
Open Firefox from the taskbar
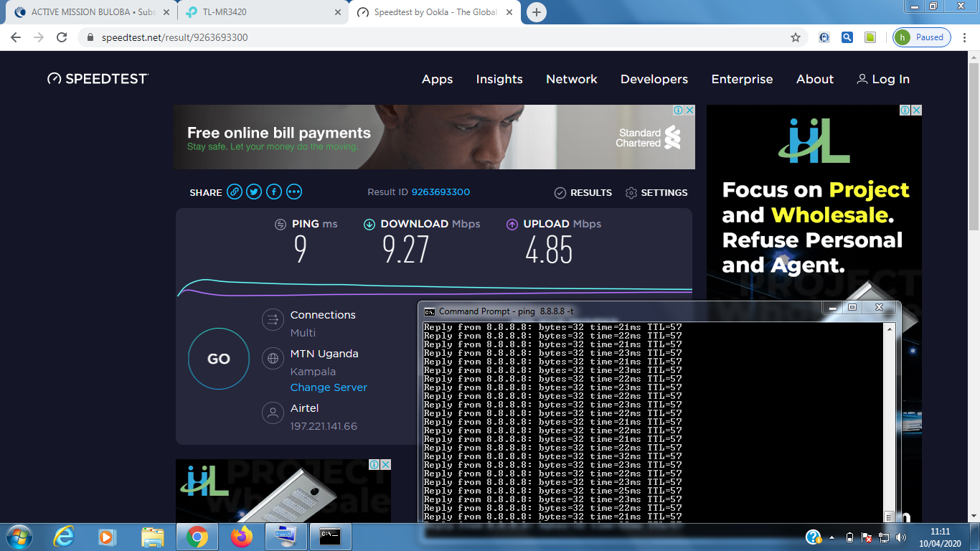click(x=242, y=536)
